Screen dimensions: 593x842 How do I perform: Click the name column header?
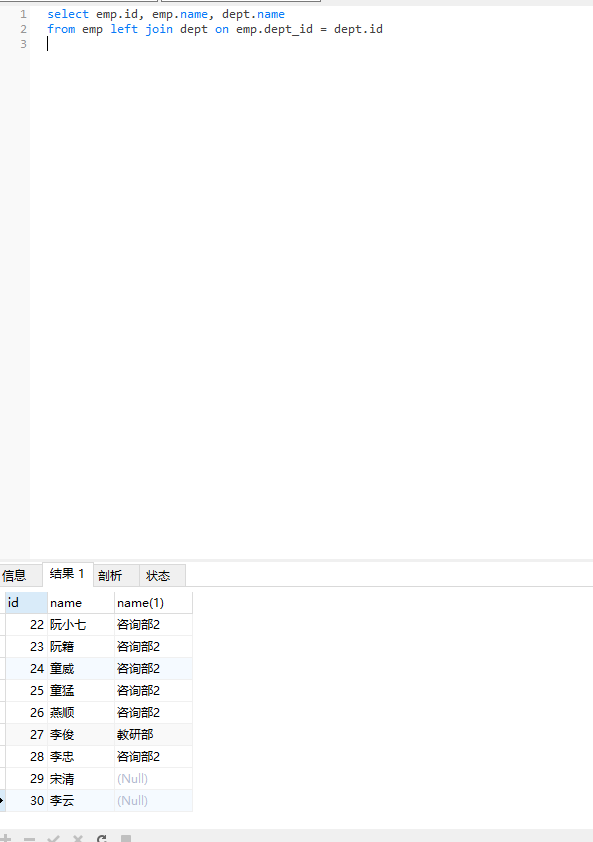81,603
